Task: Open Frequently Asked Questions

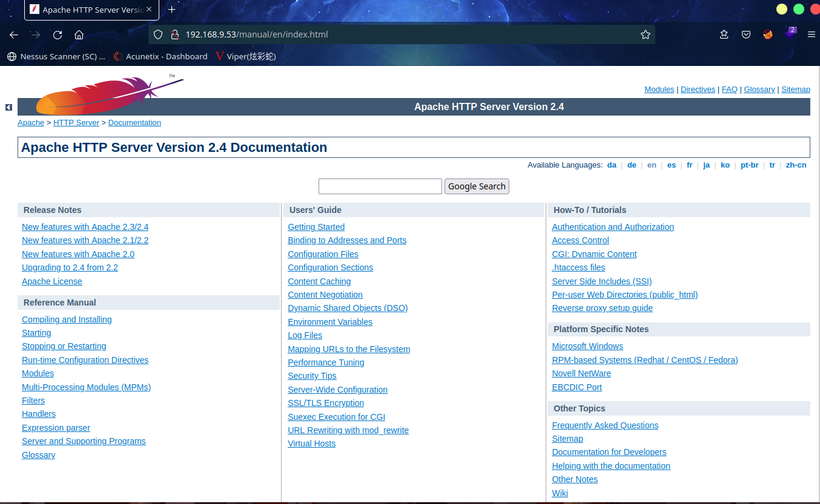Action: coord(605,425)
